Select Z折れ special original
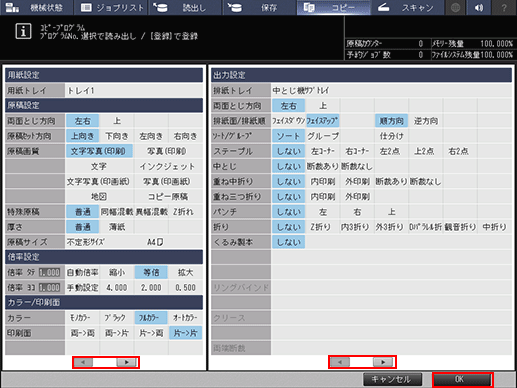This screenshot has width=517, height=388. [x=185, y=212]
